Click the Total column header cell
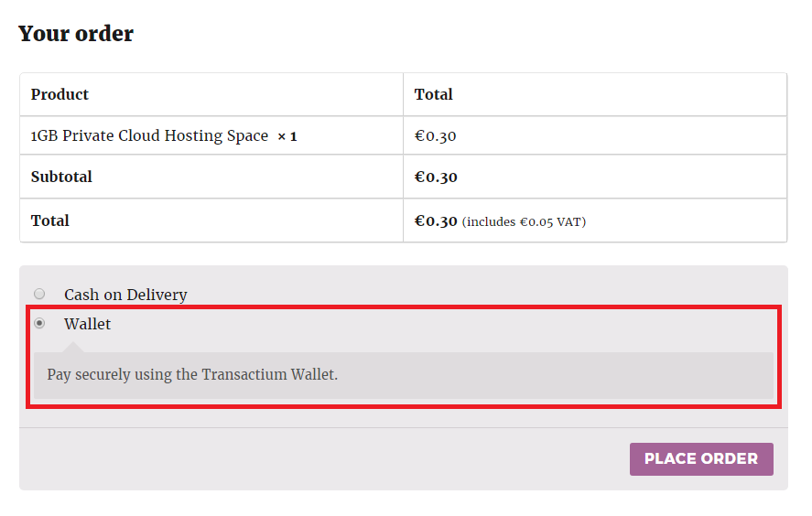812x516 pixels. [434, 94]
